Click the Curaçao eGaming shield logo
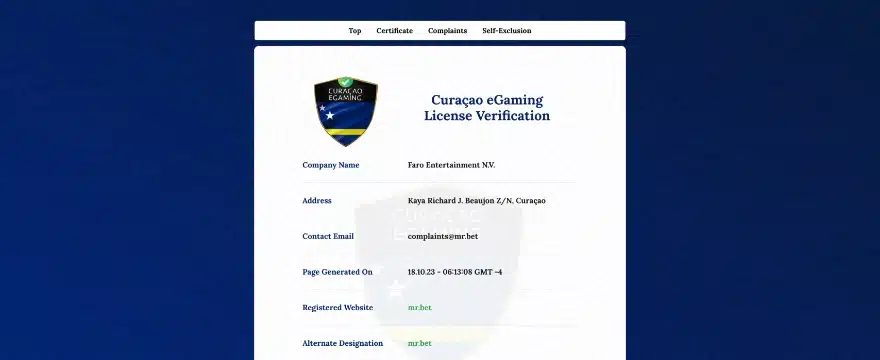 click(x=346, y=111)
